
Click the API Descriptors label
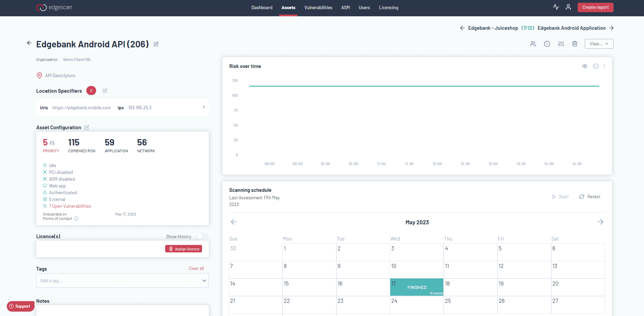pyautogui.click(x=60, y=75)
